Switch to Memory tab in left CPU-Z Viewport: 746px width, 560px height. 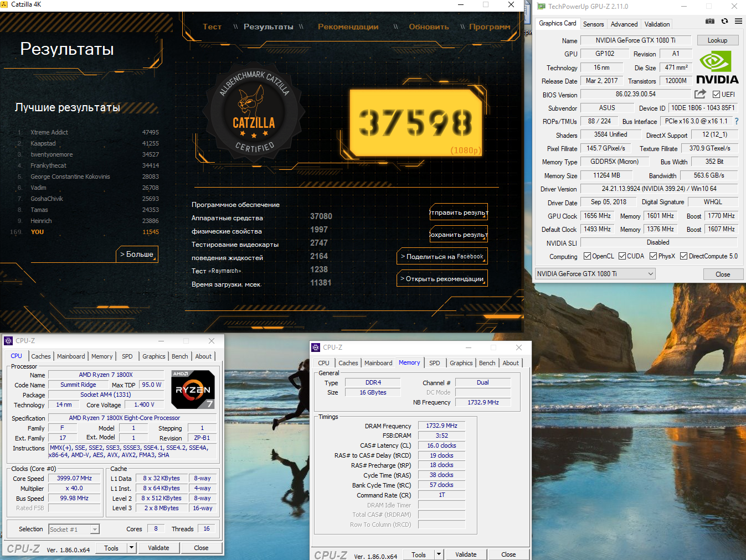click(x=102, y=356)
